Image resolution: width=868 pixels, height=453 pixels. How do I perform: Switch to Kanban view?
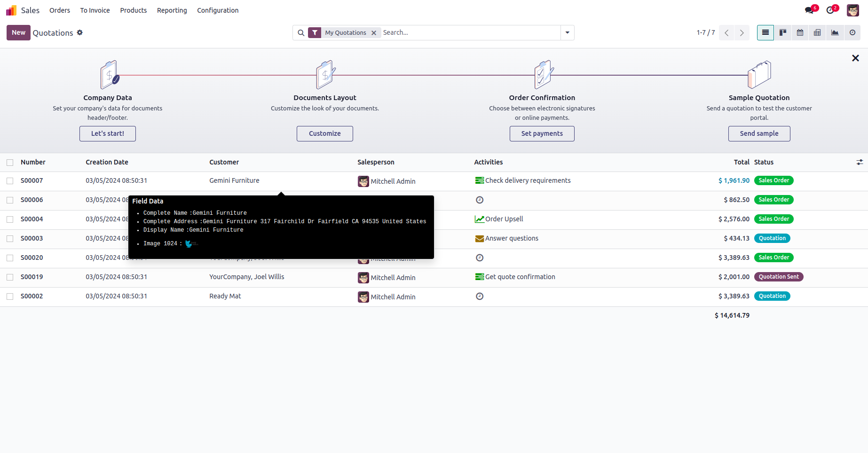click(783, 33)
